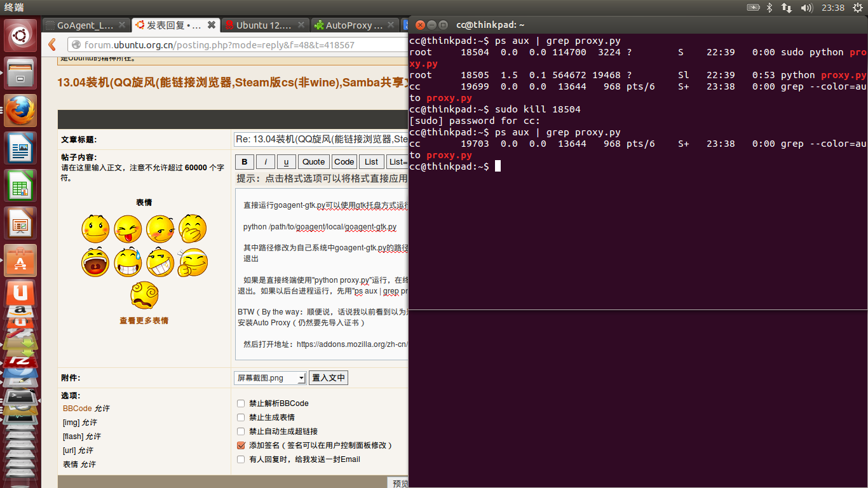Open the sound volume indicator
Viewport: 868px width, 488px height.
click(807, 8)
